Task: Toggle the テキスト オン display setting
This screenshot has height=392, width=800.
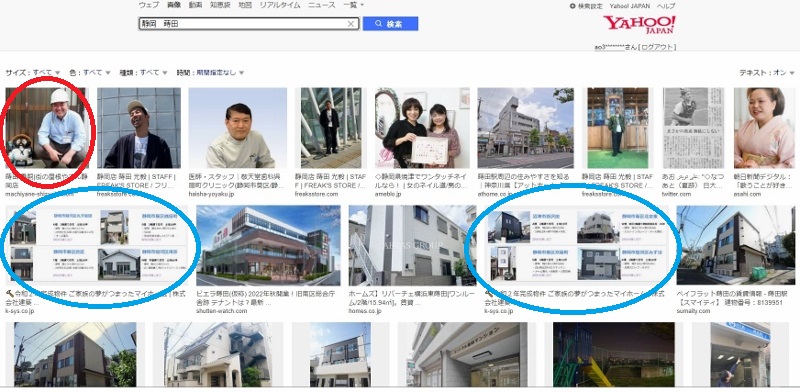Action: tap(767, 73)
